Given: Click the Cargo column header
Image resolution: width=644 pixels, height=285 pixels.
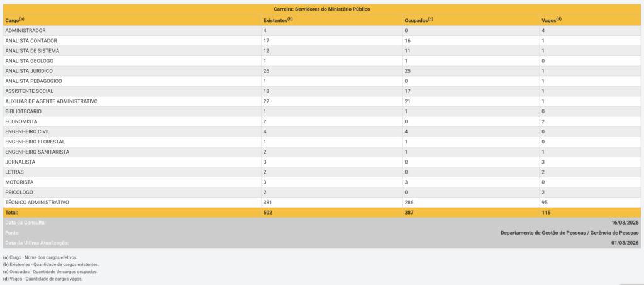Looking at the screenshot, I should pyautogui.click(x=14, y=20).
